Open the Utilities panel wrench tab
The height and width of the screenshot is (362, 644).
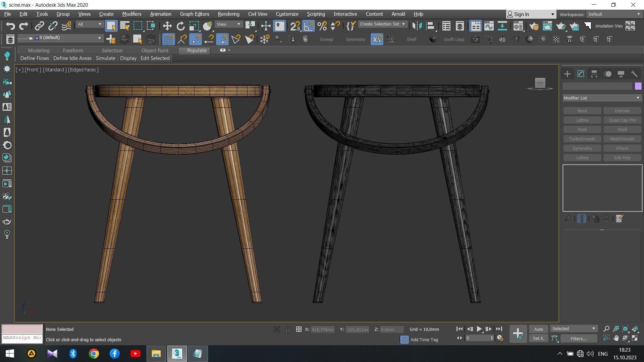click(x=634, y=74)
